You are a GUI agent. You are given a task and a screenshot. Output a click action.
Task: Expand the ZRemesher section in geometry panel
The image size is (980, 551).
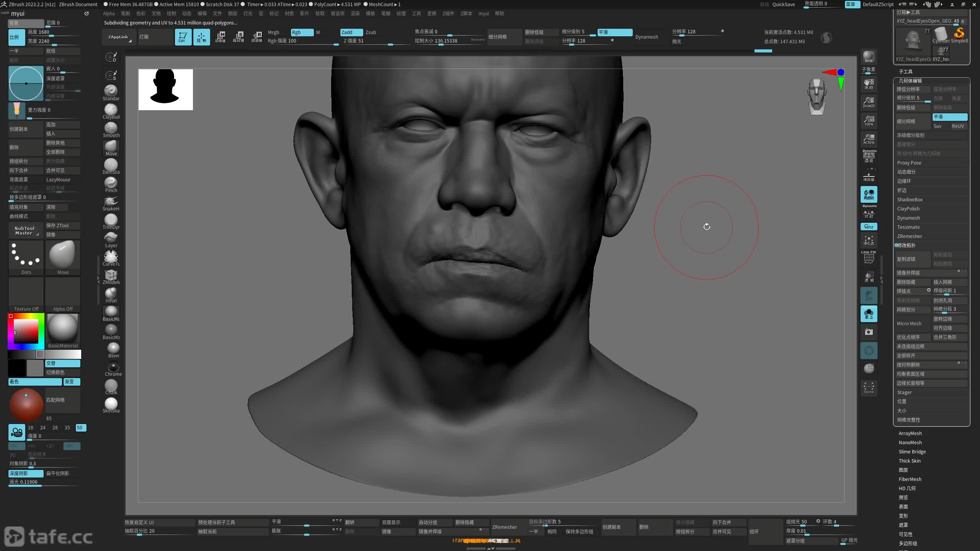pos(910,236)
